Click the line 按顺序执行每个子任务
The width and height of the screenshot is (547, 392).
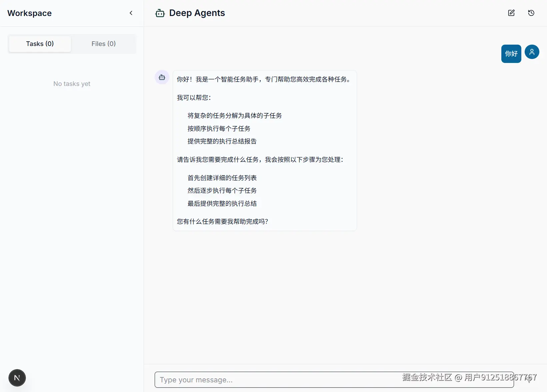tap(219, 129)
